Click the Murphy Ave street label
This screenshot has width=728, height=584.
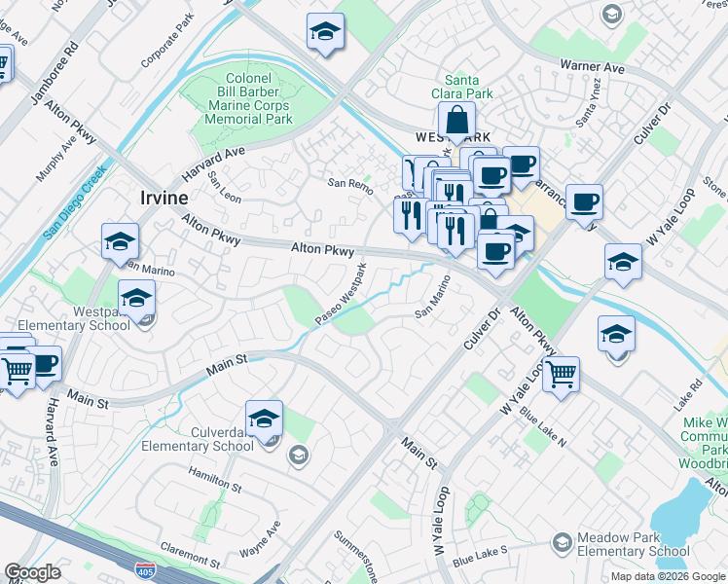(56, 159)
